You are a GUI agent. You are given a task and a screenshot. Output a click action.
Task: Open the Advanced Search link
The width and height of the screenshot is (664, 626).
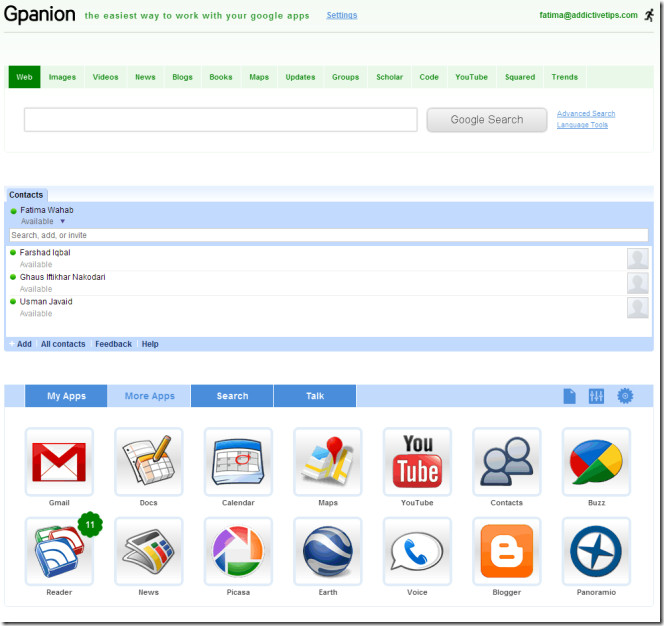point(586,114)
